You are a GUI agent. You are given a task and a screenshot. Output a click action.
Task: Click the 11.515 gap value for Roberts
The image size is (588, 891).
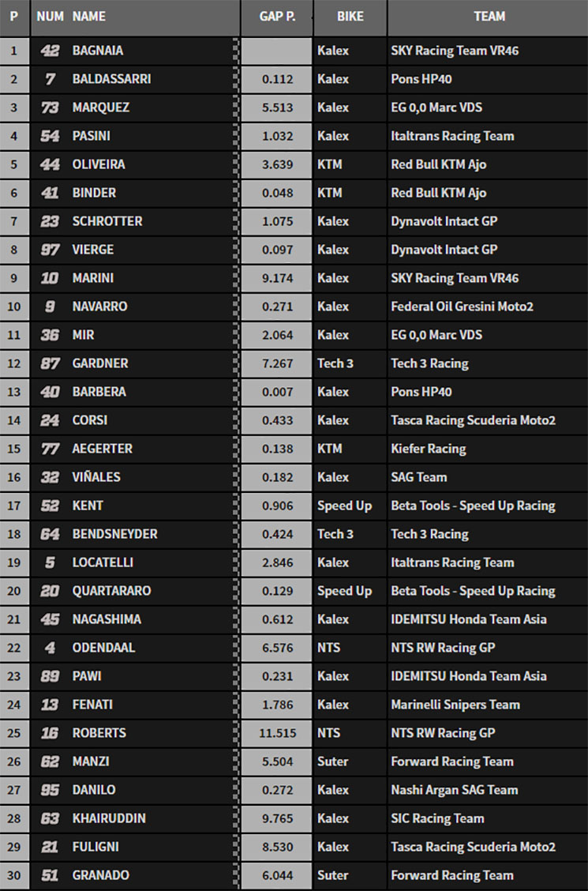(x=278, y=733)
